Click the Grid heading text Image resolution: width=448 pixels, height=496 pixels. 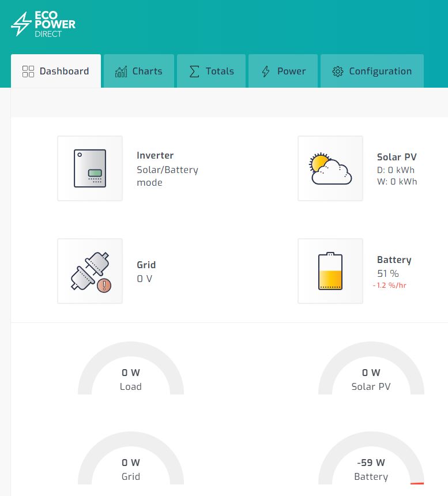pos(146,265)
